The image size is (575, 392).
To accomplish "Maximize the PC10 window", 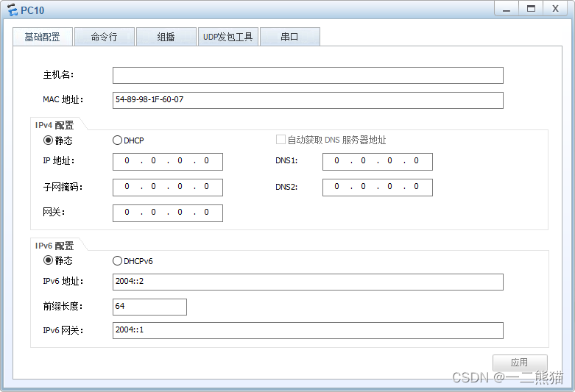I will [531, 9].
